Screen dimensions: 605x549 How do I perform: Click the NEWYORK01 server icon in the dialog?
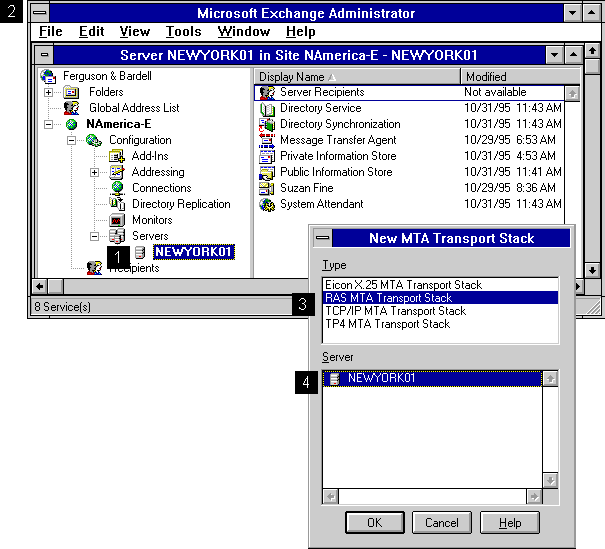pos(335,379)
